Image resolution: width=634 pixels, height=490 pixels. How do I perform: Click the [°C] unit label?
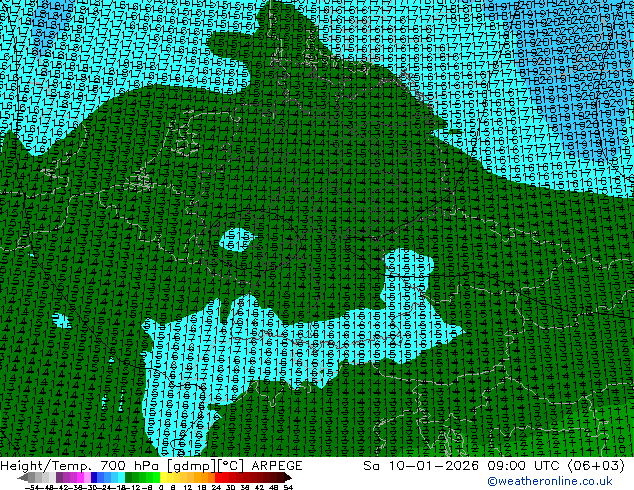(231, 466)
